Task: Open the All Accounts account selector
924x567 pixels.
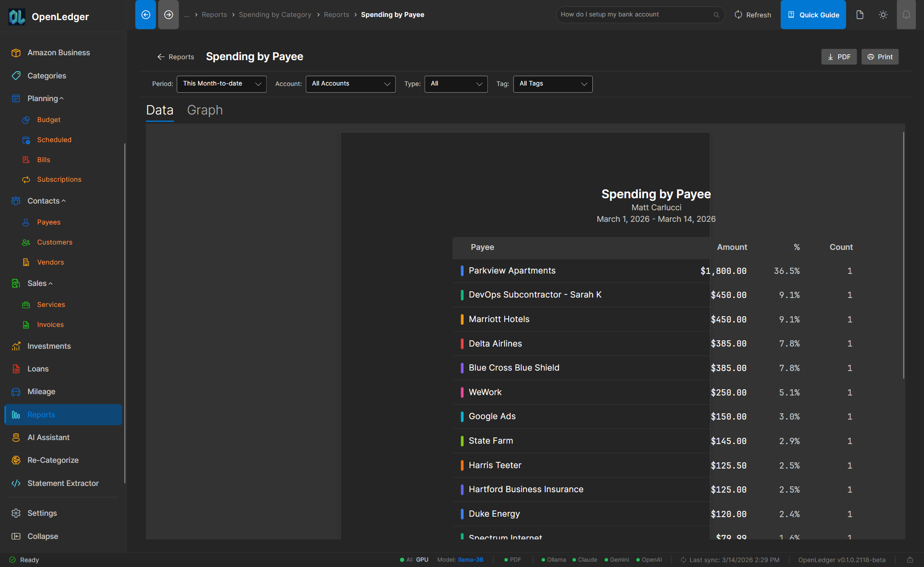Action: 350,84
